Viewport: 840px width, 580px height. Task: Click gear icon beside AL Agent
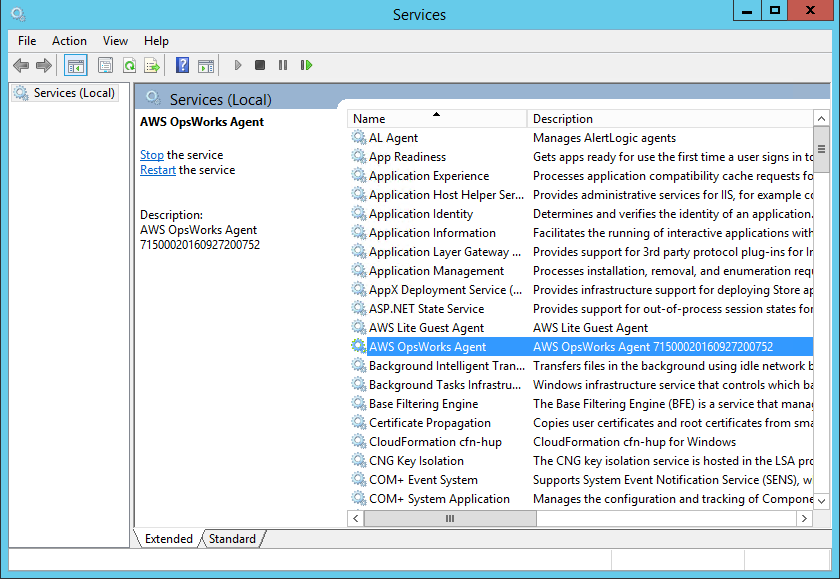(358, 137)
